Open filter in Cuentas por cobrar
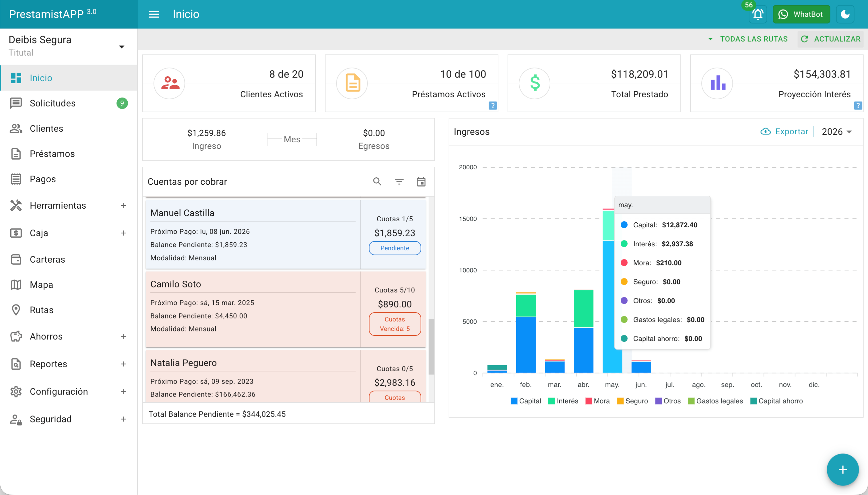This screenshot has height=495, width=868. (399, 182)
